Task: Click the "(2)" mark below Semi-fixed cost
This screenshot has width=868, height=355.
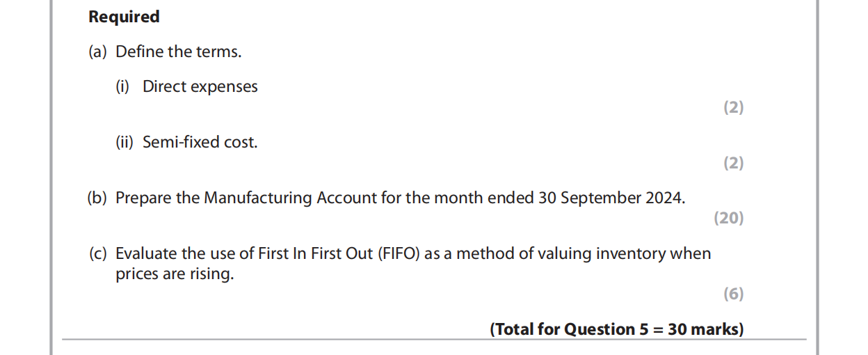Action: (x=733, y=163)
